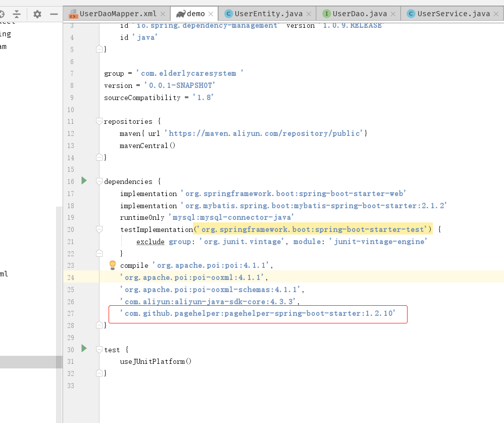This screenshot has width=504, height=423.
Task: Click the sourceCompatibility '1.8' value
Action: coord(203,98)
